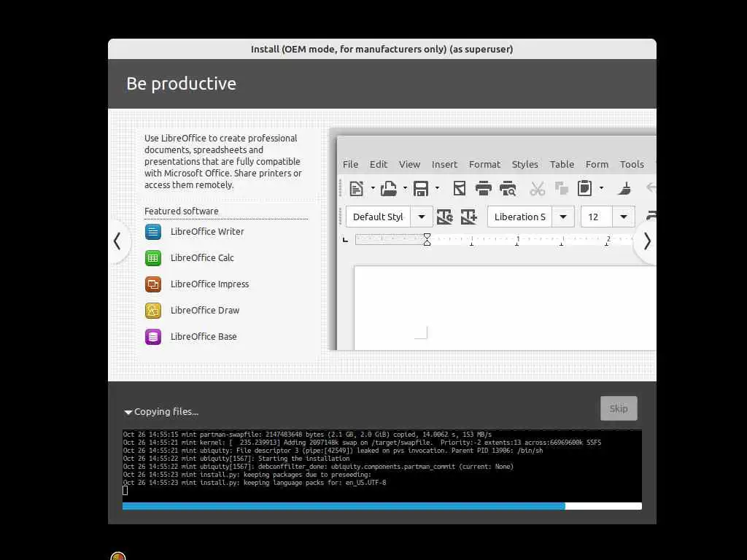Click the Print icon in slideshow toolbar
Screen dimensions: 747x560
[484, 189]
